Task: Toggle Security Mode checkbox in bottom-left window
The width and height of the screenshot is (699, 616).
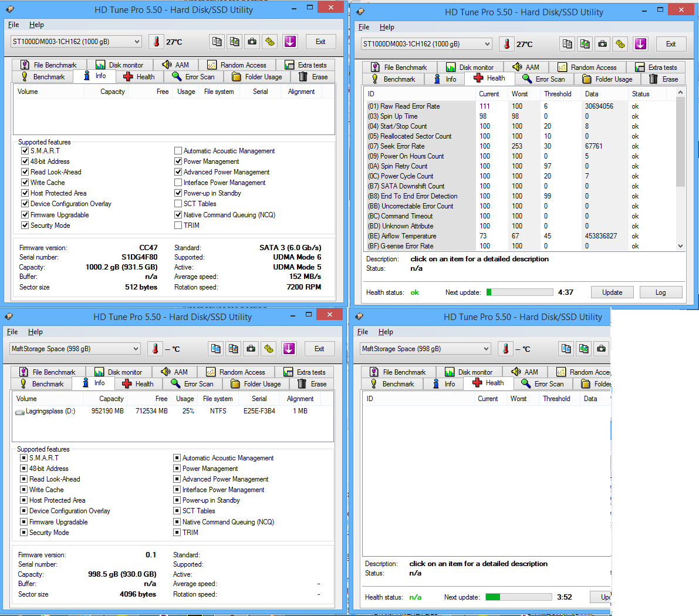Action: [x=24, y=533]
